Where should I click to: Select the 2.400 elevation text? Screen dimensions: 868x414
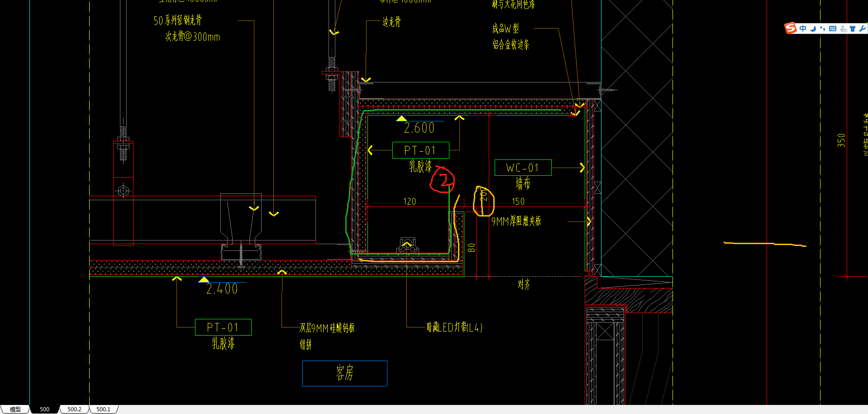coord(222,289)
